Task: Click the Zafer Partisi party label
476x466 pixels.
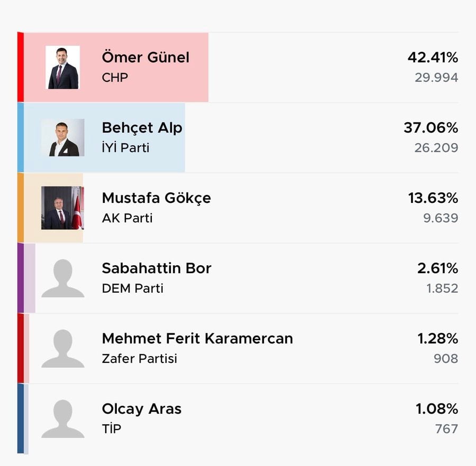Action: 139,358
